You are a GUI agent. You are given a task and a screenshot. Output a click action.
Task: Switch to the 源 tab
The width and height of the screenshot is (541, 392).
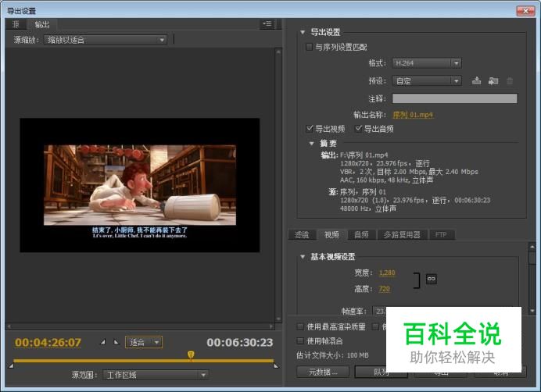click(16, 24)
